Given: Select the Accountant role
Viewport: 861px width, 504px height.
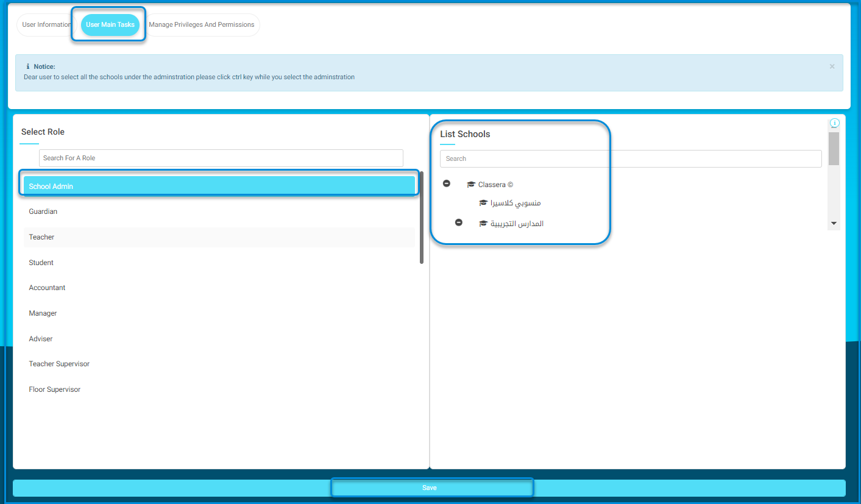Looking at the screenshot, I should (219, 288).
